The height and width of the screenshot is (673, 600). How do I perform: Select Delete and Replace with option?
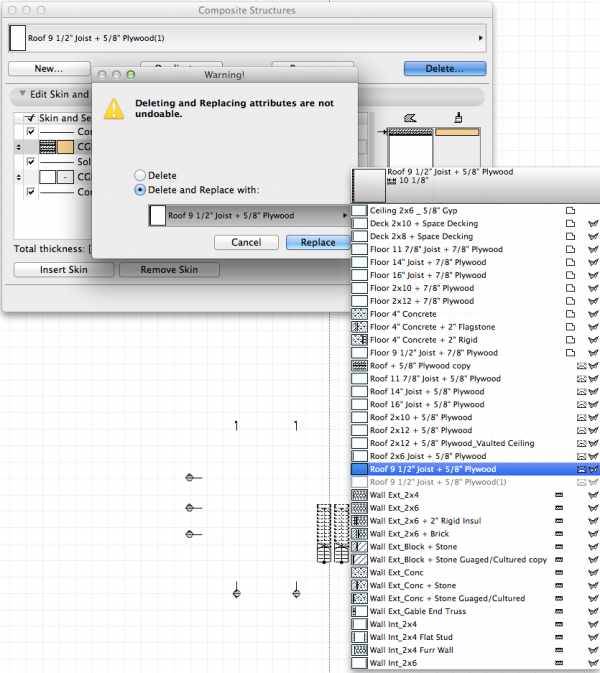click(140, 190)
